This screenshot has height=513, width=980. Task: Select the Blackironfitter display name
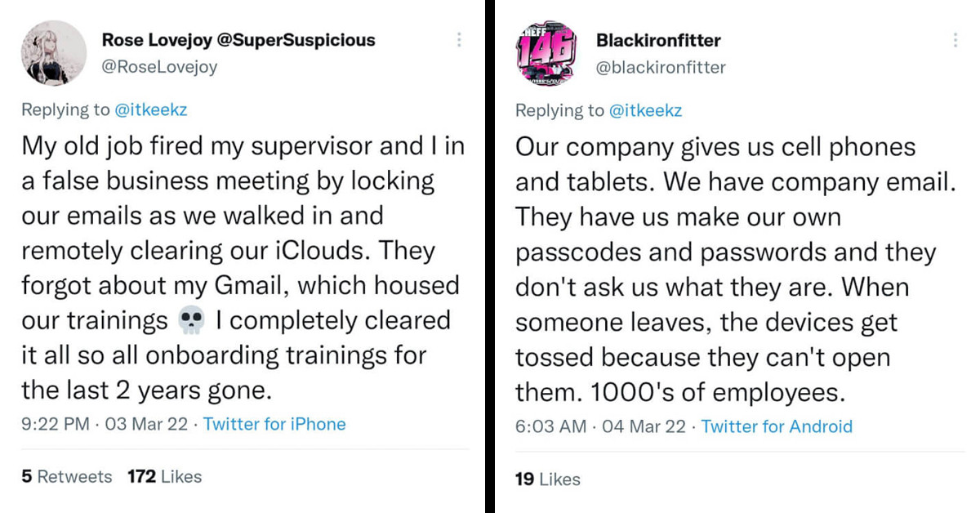pyautogui.click(x=658, y=39)
